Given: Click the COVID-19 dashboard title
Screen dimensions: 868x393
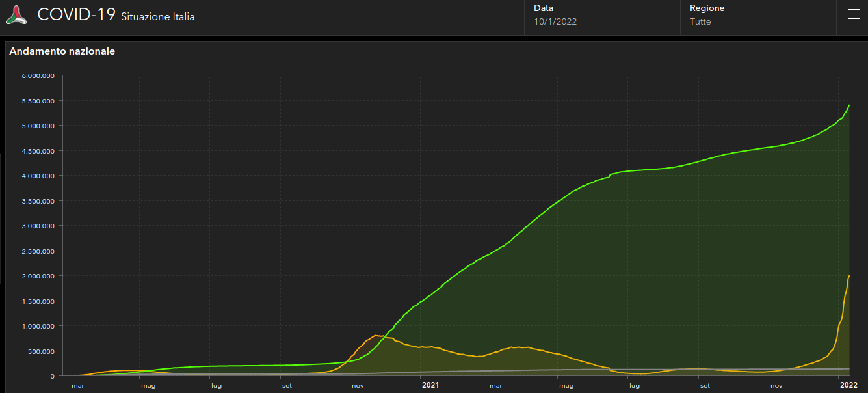Looking at the screenshot, I should (x=76, y=15).
